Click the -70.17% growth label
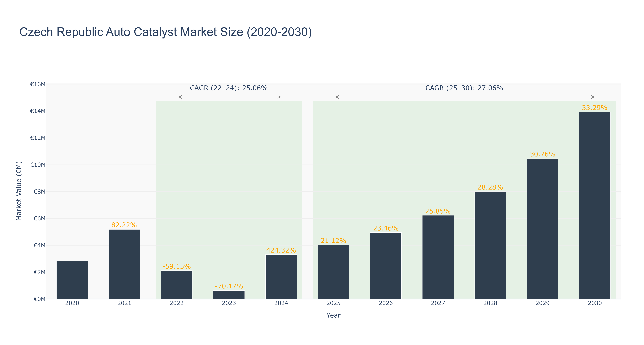The height and width of the screenshot is (345, 644). 229,286
